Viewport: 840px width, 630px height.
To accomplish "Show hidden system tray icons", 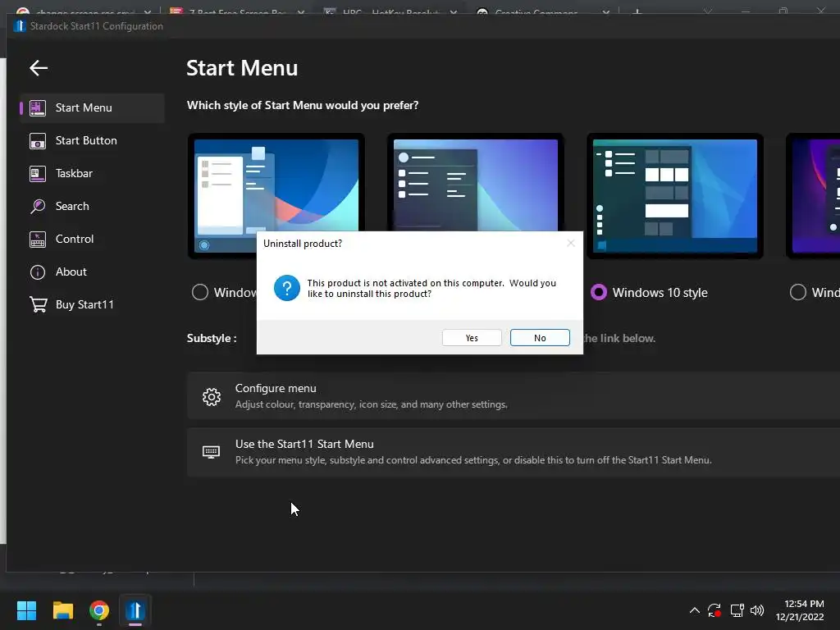I will (x=694, y=610).
